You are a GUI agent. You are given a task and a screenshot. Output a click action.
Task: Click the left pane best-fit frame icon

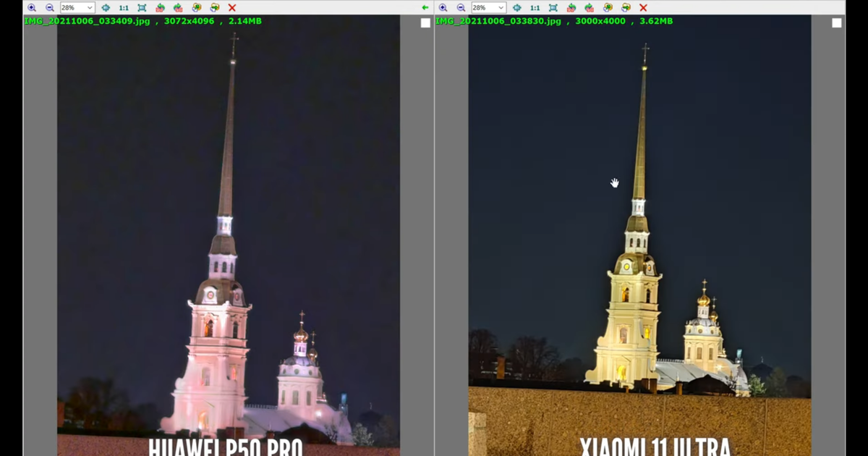142,7
